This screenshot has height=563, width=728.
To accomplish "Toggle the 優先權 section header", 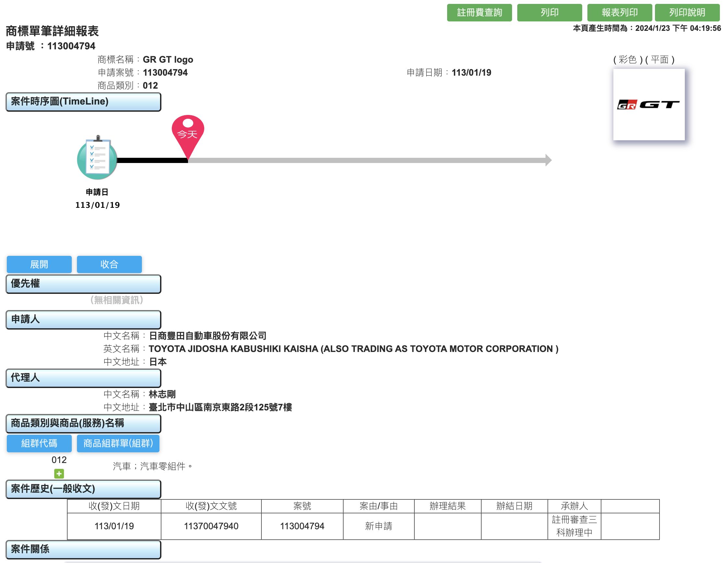I will [83, 284].
